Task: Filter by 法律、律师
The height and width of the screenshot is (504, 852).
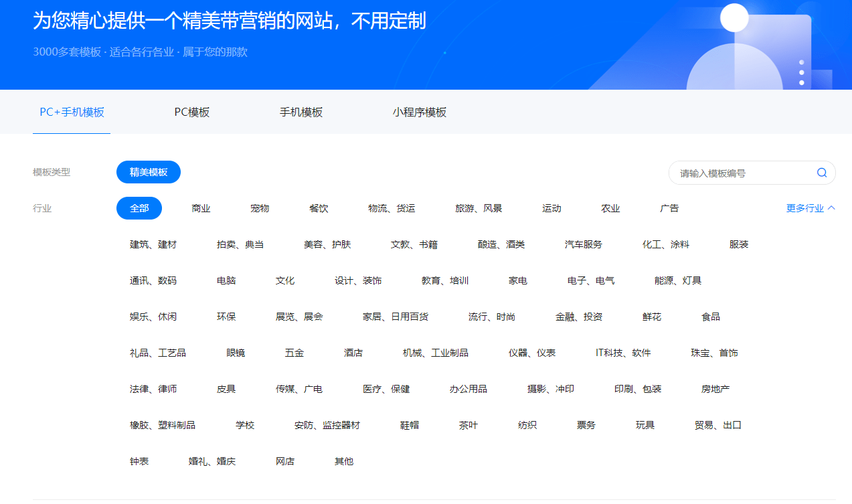Action: point(153,389)
